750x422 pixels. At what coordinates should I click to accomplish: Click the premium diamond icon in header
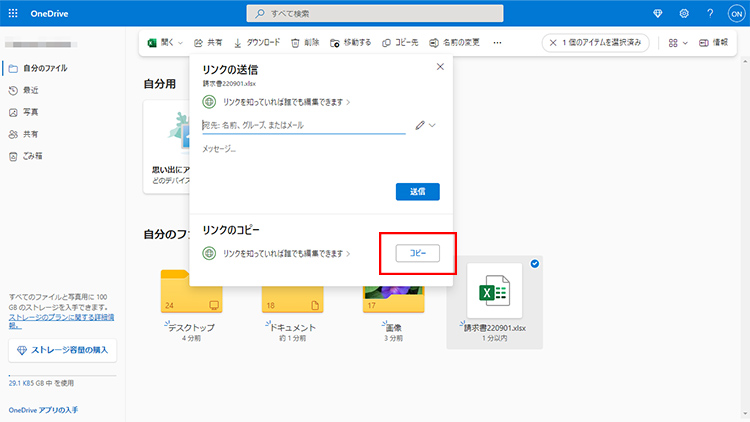[x=657, y=14]
